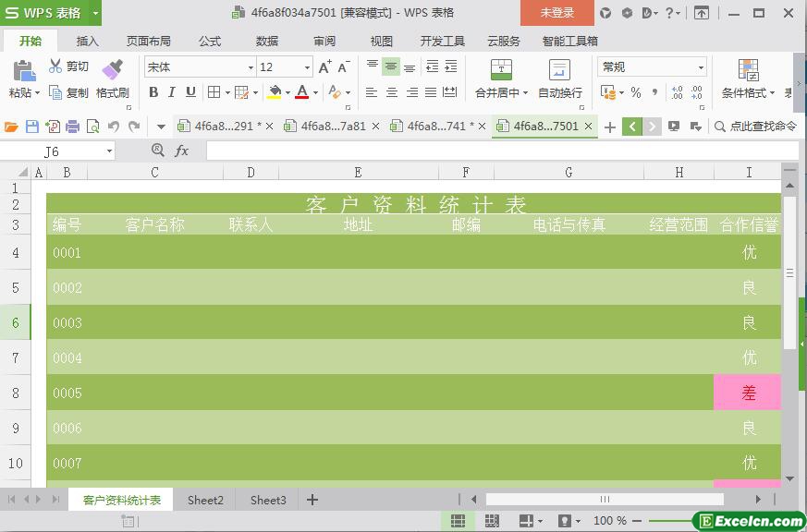The image size is (807, 532).
Task: Click 点此查找命令 command search
Action: coord(755,126)
